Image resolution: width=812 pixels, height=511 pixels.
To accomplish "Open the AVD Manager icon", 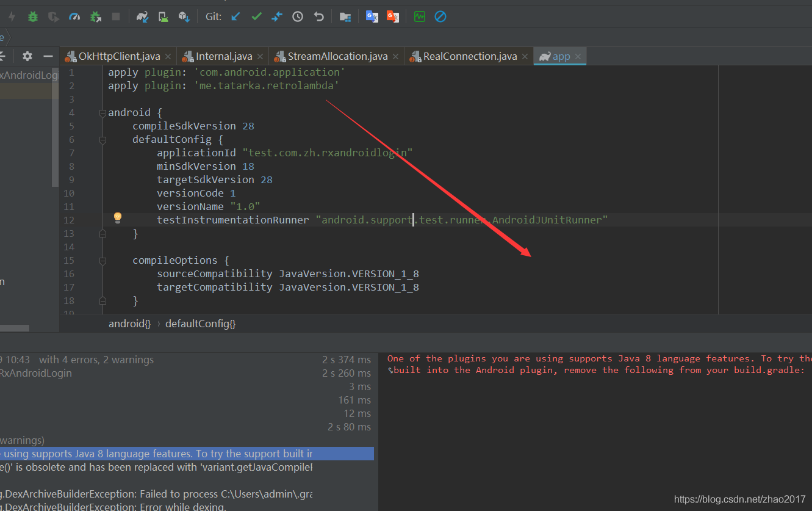I will point(163,17).
